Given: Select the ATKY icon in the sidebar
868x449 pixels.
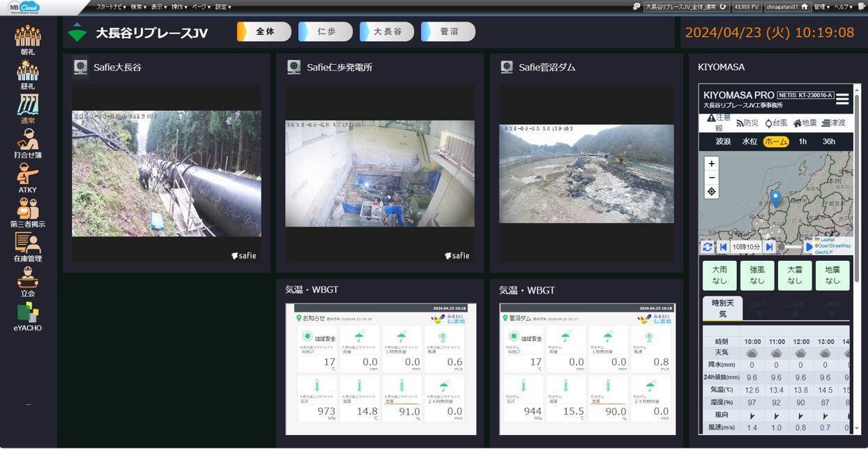Looking at the screenshot, I should (x=28, y=181).
